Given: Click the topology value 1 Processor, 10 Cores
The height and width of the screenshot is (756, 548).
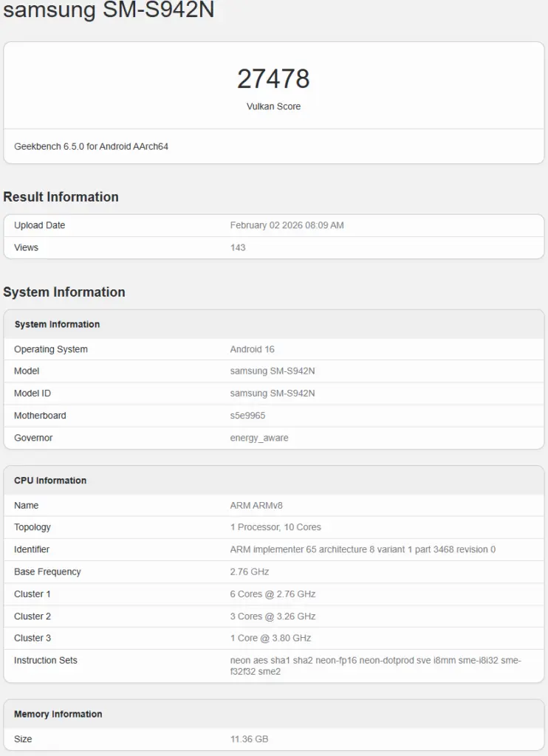Looking at the screenshot, I should [275, 527].
